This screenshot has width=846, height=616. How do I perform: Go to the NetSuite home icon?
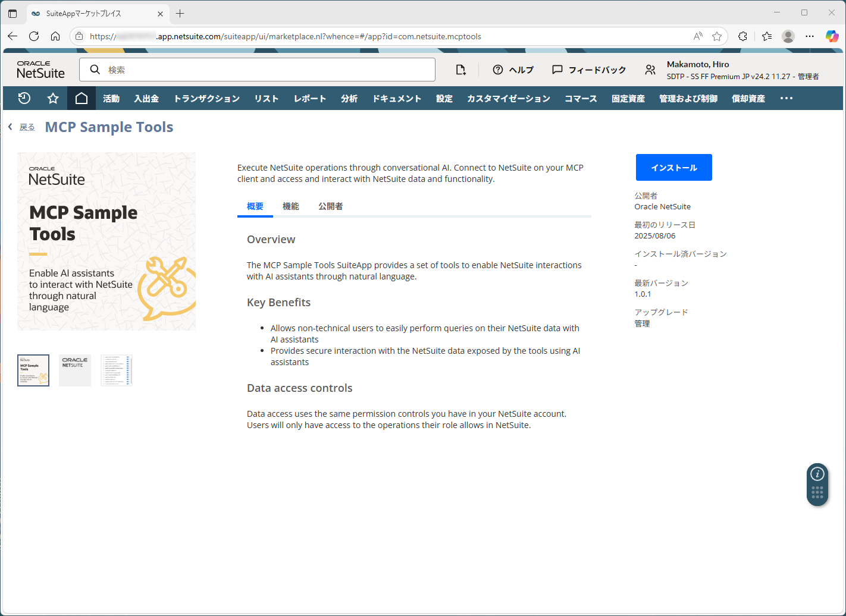82,98
